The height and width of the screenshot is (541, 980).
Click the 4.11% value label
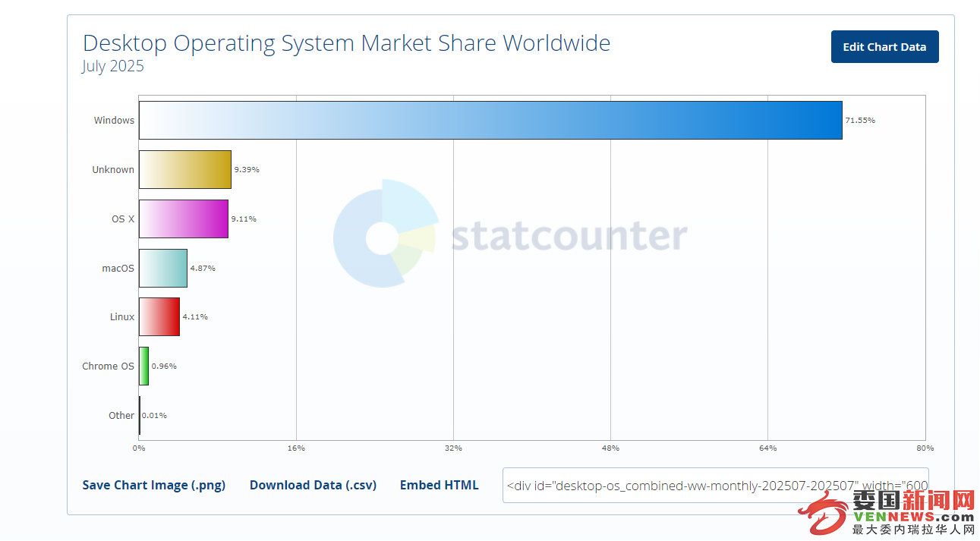(195, 316)
